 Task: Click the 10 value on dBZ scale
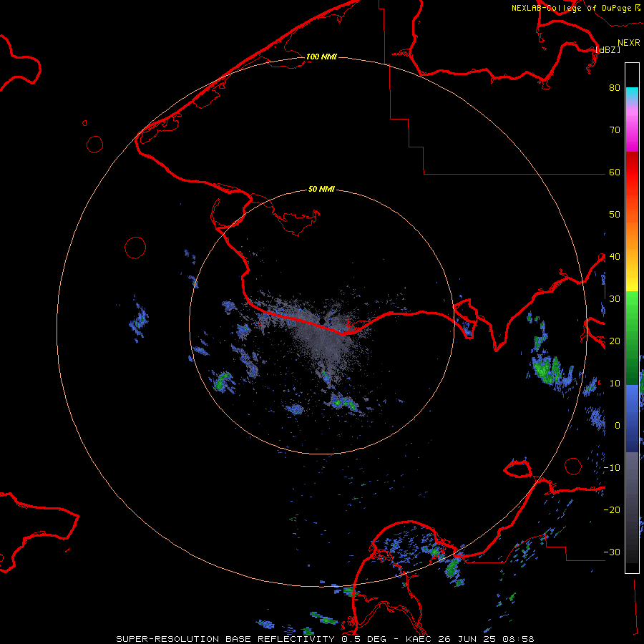point(615,384)
